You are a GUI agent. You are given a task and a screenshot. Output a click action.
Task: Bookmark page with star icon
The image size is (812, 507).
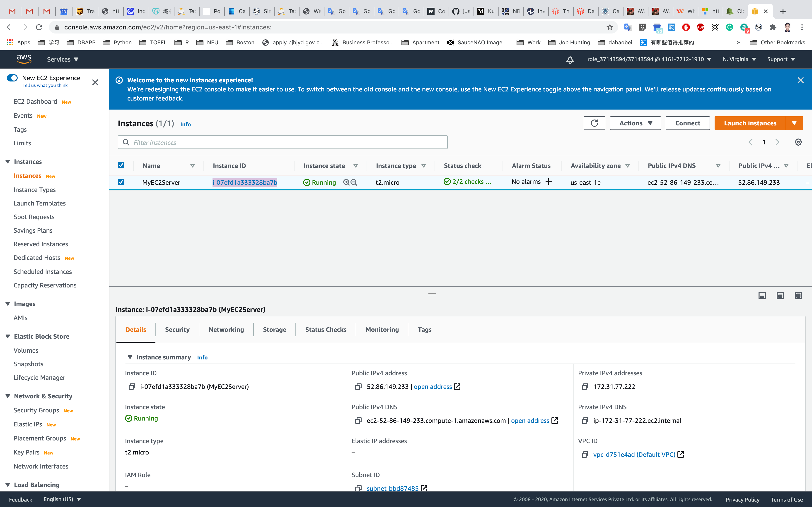[610, 27]
